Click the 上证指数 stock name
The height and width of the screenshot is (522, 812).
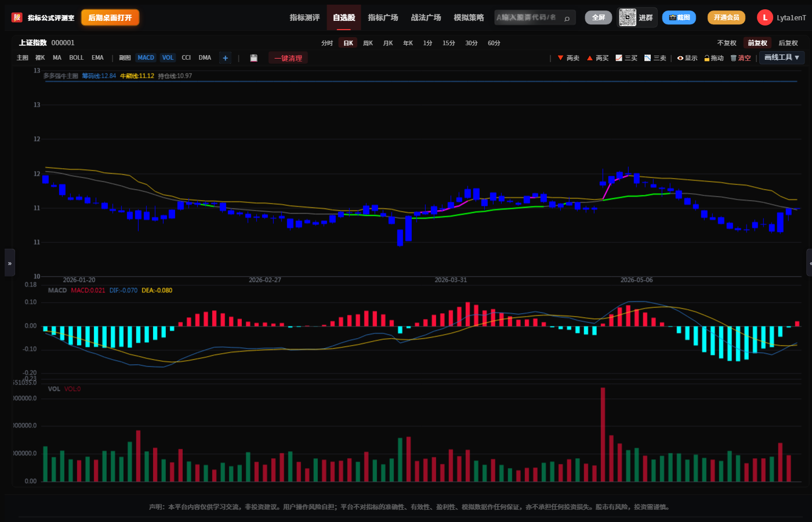tap(33, 43)
